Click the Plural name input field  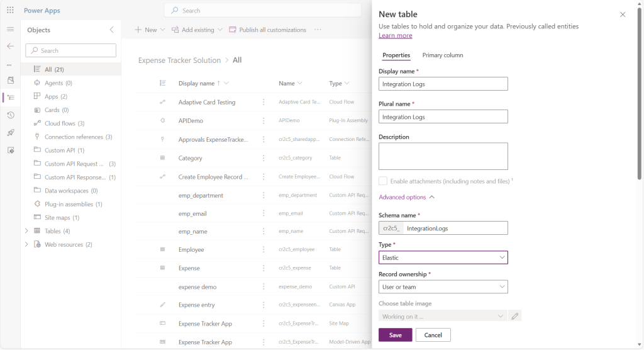[x=443, y=117]
